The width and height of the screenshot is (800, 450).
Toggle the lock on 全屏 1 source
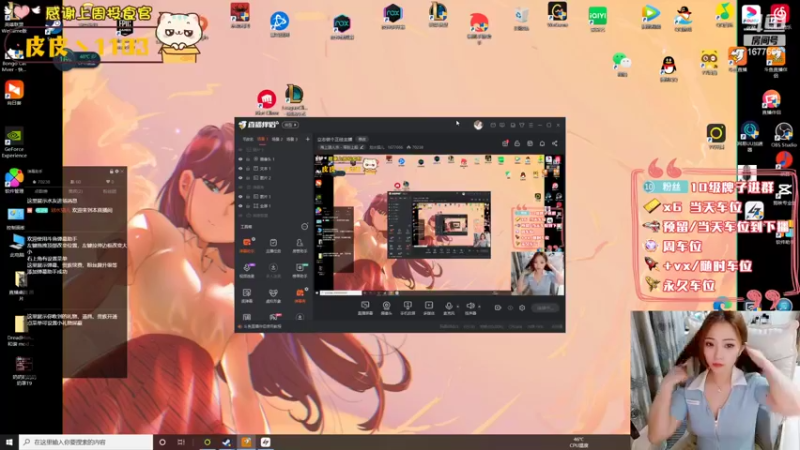tap(248, 206)
